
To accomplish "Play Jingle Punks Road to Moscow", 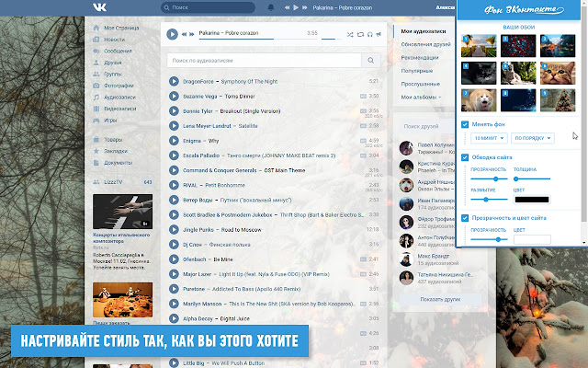I will tap(174, 229).
